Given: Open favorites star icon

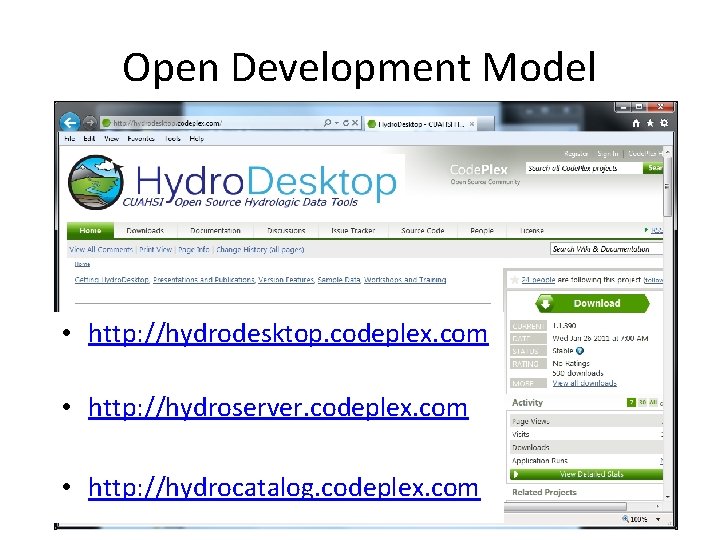Looking at the screenshot, I should pyautogui.click(x=650, y=123).
